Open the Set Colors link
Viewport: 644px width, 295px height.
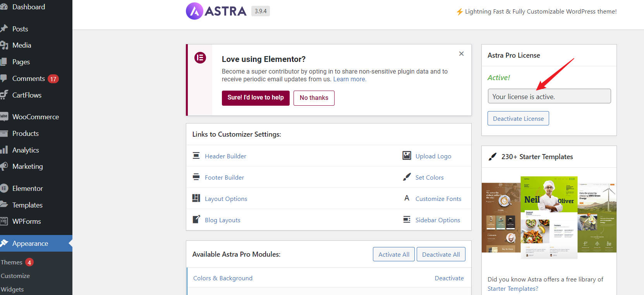pos(429,177)
